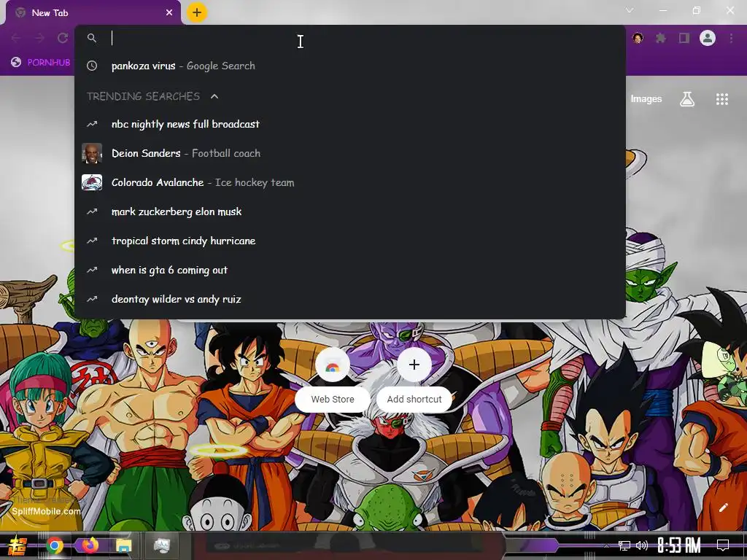This screenshot has width=747, height=560.
Task: Click the magnifier icon in the omnibox
Action: point(92,38)
